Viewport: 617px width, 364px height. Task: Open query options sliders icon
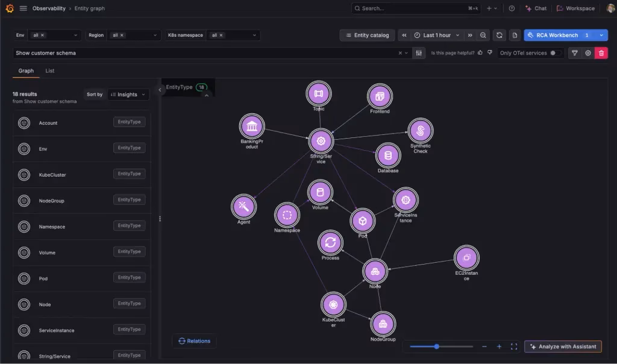[419, 52]
